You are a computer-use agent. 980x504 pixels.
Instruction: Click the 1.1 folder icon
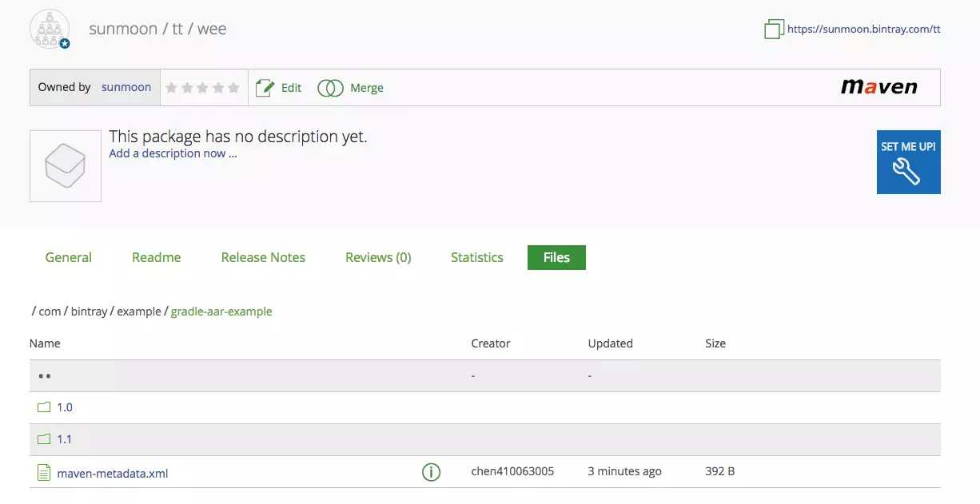[x=44, y=439]
